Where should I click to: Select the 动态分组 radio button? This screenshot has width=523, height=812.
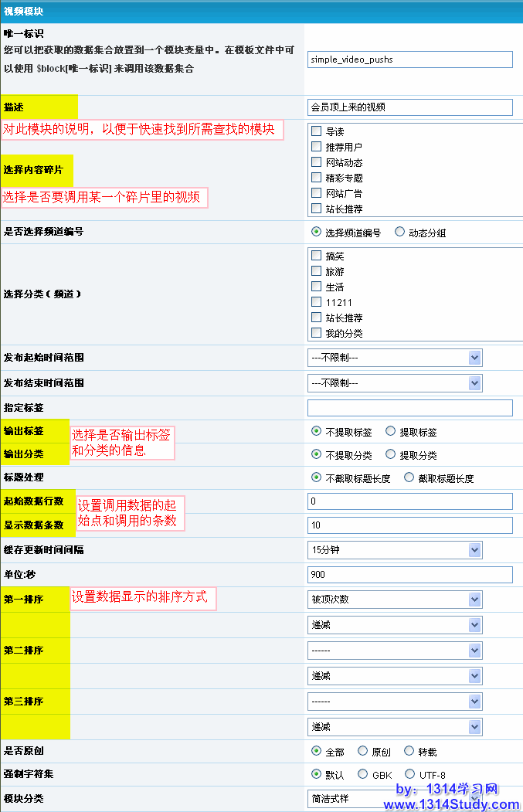399,232
